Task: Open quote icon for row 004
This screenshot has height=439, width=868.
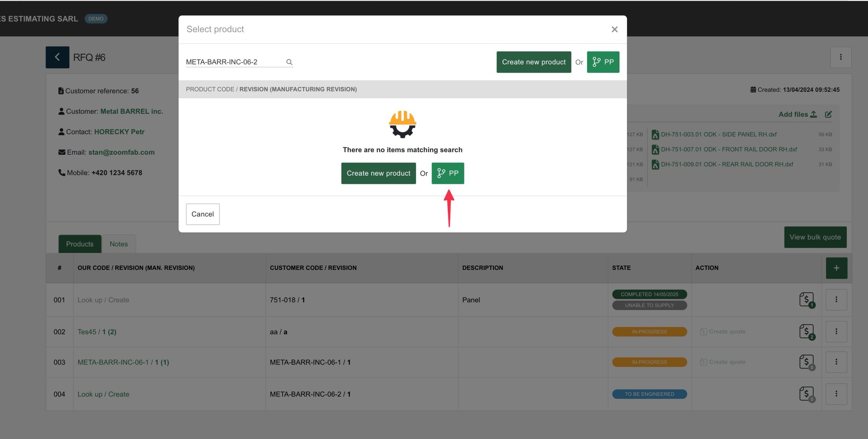Action: click(x=806, y=394)
